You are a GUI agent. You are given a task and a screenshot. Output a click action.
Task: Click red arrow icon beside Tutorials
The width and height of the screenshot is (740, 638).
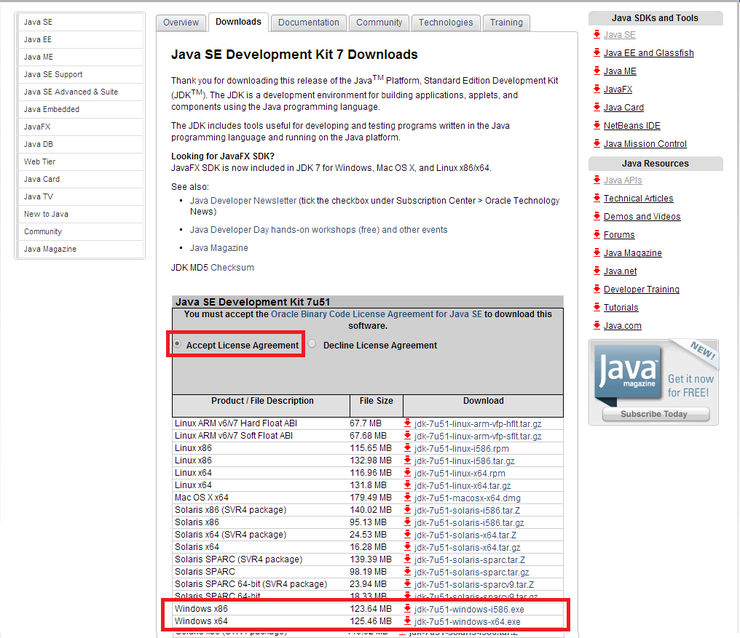point(597,307)
